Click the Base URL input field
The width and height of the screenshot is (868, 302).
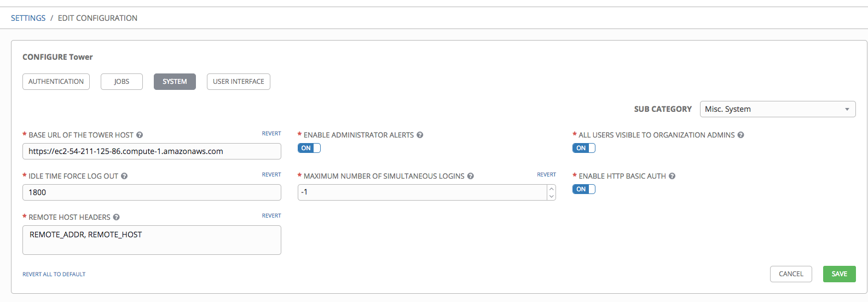click(x=152, y=151)
